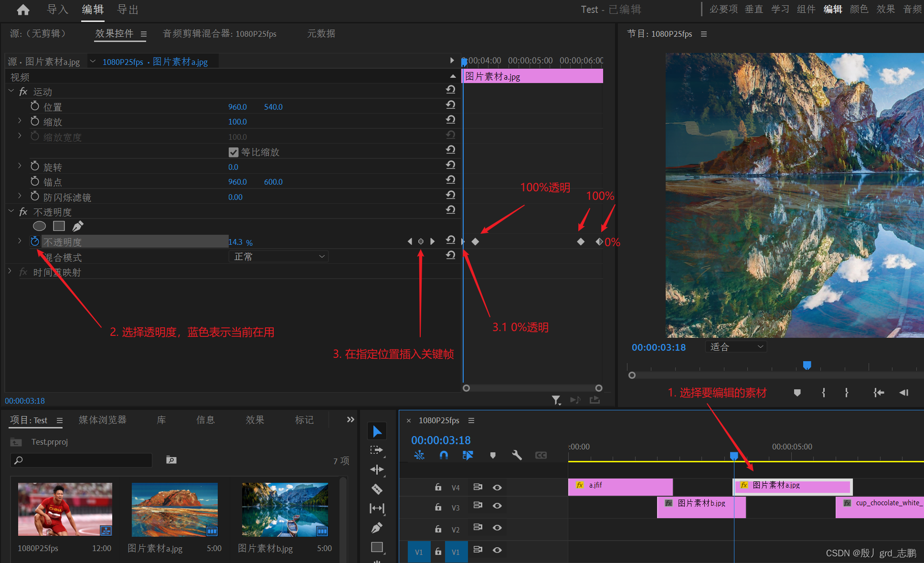
Task: Lock track V4
Action: [x=438, y=487]
